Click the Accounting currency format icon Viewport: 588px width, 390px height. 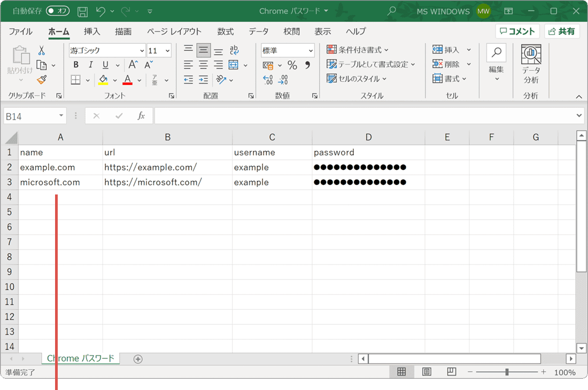(268, 65)
